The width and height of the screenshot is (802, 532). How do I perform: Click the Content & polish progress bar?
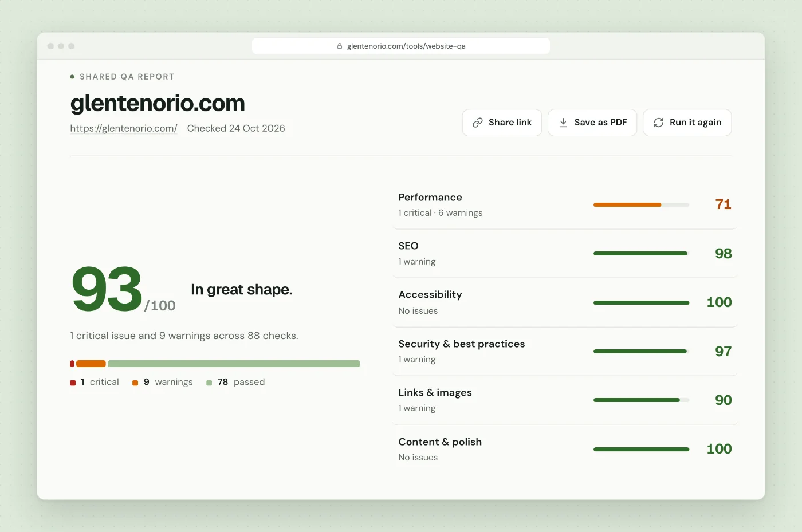[641, 449]
